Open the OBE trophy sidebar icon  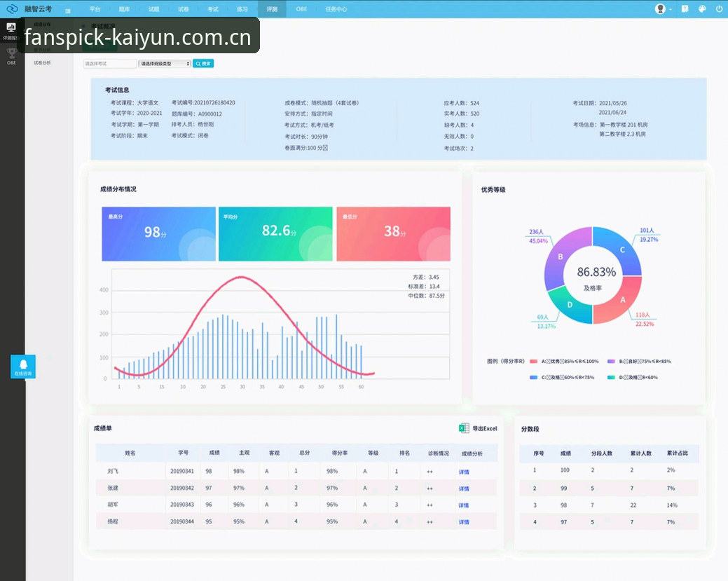click(x=12, y=53)
